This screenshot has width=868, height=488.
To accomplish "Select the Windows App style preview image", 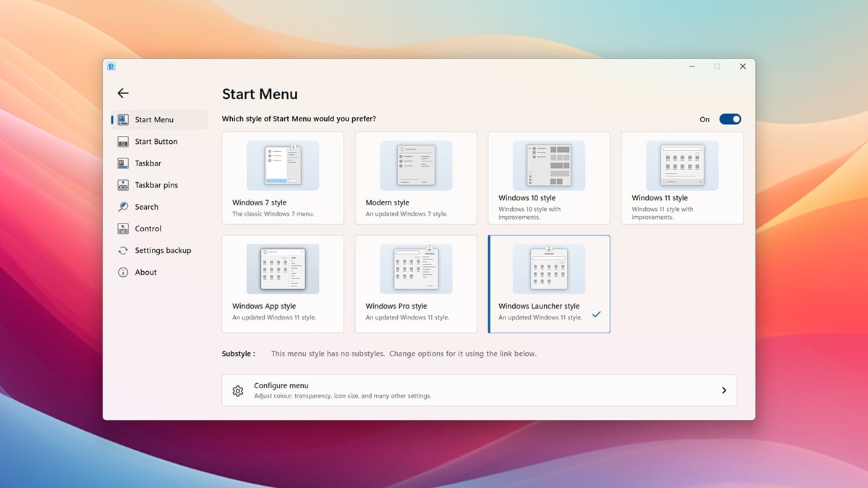I will pos(283,269).
